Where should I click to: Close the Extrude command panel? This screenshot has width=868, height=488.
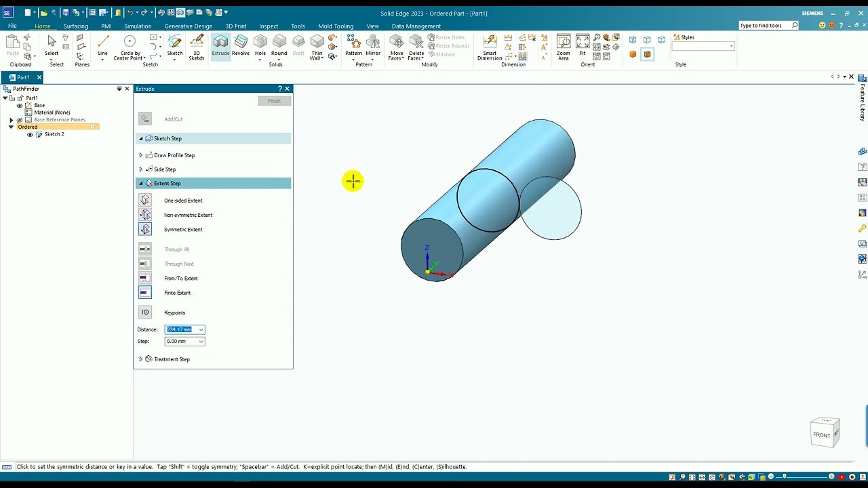coord(288,89)
